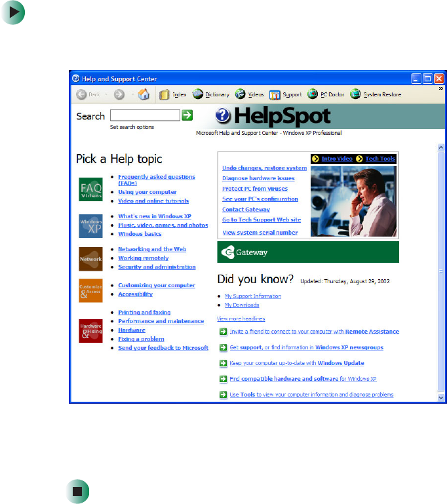The height and width of the screenshot is (504, 447).
Task: Open My Support Information link
Action: 252,296
